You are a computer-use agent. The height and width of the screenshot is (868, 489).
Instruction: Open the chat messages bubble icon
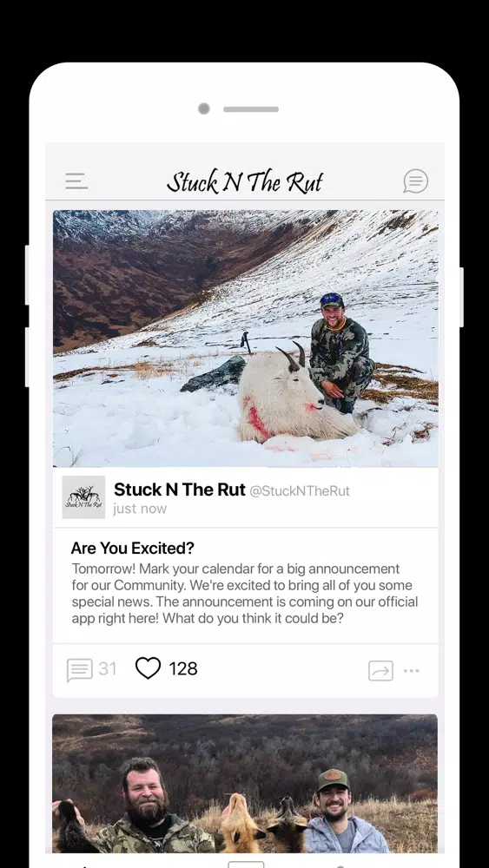[x=415, y=181]
